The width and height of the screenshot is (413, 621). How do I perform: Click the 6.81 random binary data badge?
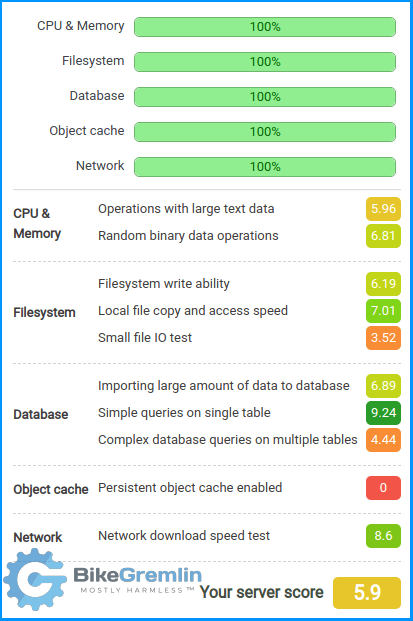pyautogui.click(x=383, y=236)
